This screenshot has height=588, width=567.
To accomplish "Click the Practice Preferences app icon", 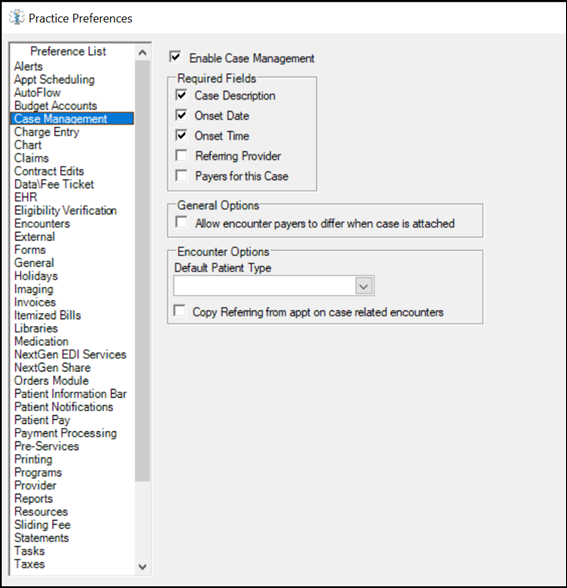I will click(17, 18).
